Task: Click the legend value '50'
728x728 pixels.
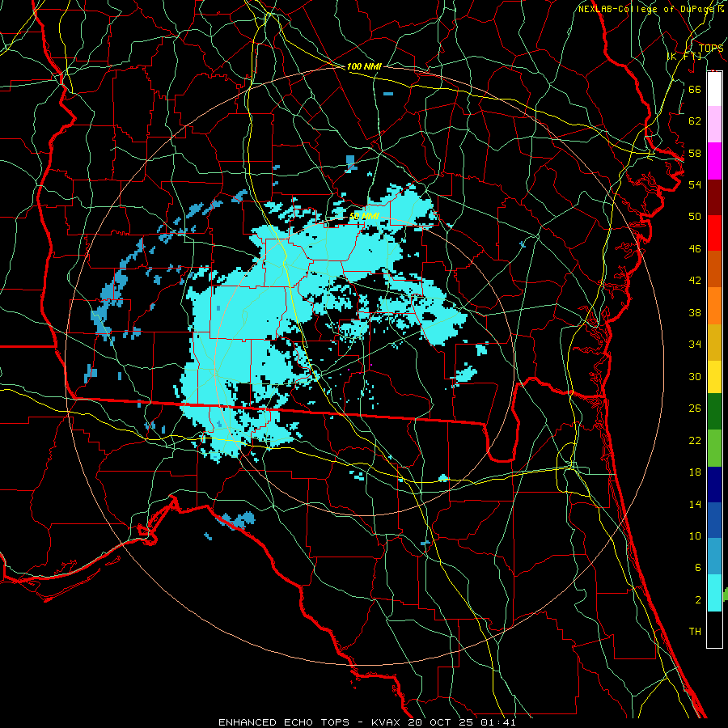Action: pos(695,216)
